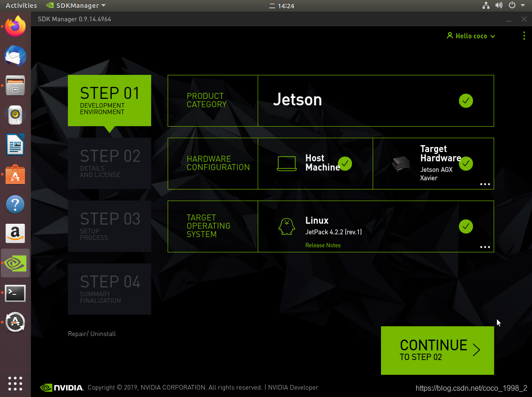This screenshot has width=532, height=397.
Task: Click the 'JetPack 4.2.2 (rev.1)' version text
Action: (333, 232)
